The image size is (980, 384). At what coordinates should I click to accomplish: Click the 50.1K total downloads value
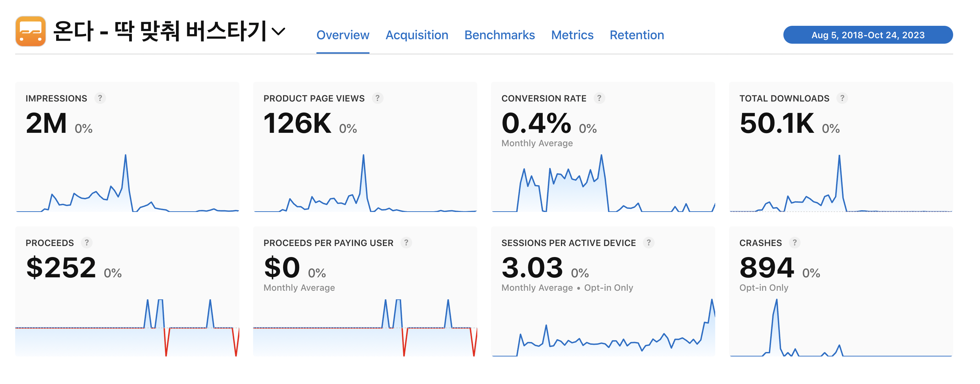tap(777, 123)
